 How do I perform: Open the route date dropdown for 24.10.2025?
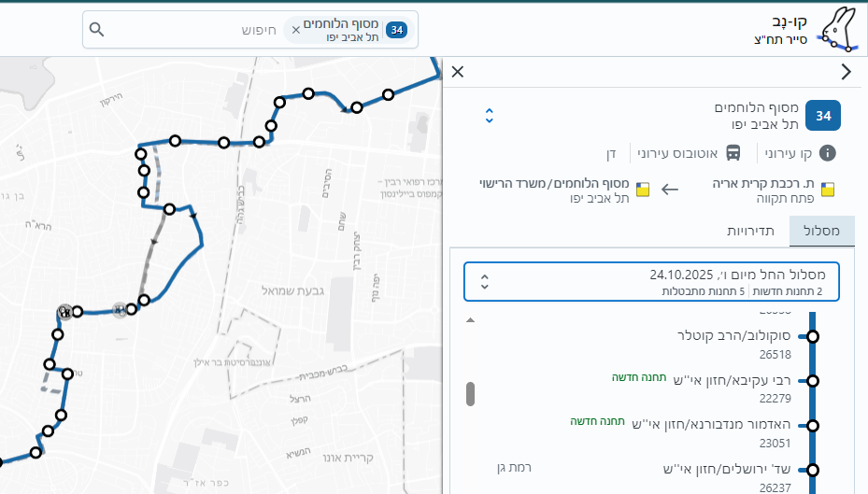(x=651, y=282)
